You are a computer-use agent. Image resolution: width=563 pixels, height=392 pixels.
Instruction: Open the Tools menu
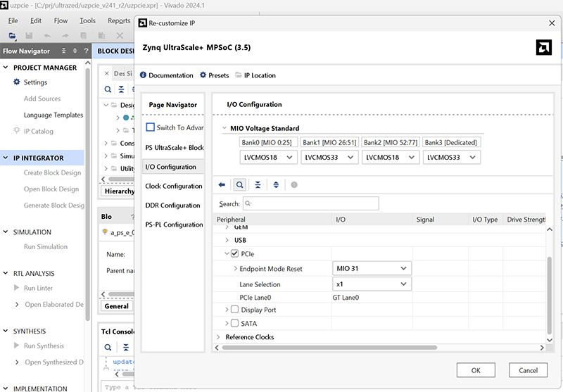[87, 20]
